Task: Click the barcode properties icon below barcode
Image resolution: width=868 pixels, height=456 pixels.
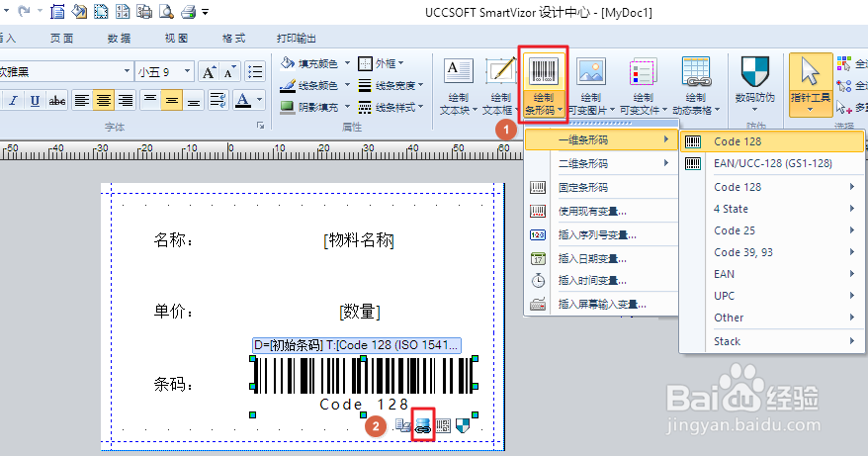Action: pyautogui.click(x=443, y=425)
